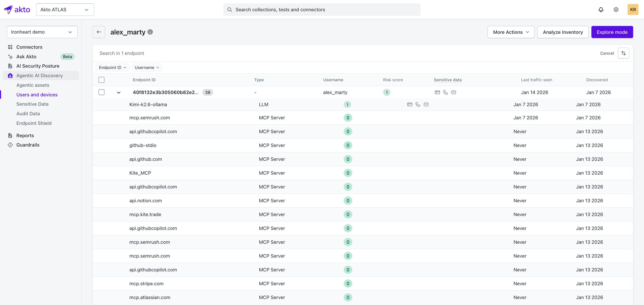Focus the global search collections field
Image resolution: width=644 pixels, height=305 pixels.
coord(322,10)
